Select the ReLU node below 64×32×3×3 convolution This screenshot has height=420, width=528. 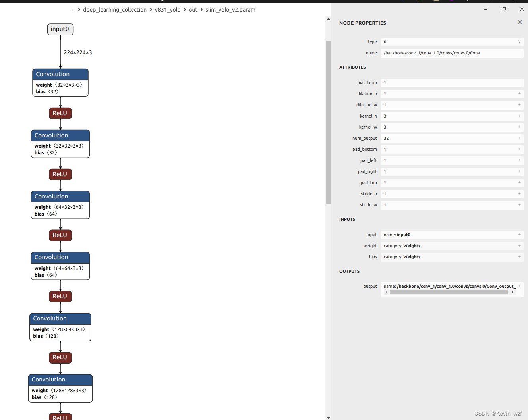point(60,235)
